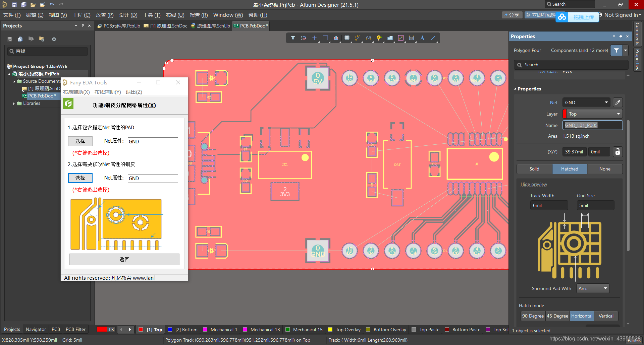The width and height of the screenshot is (644, 345).
Task: Click the polygon pour placement icon
Action: click(390, 38)
